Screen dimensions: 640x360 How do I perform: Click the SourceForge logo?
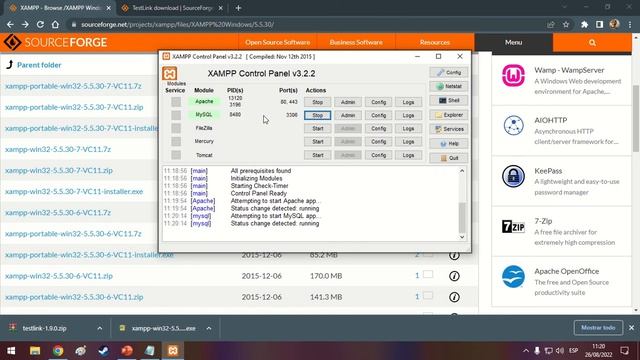pyautogui.click(x=56, y=42)
